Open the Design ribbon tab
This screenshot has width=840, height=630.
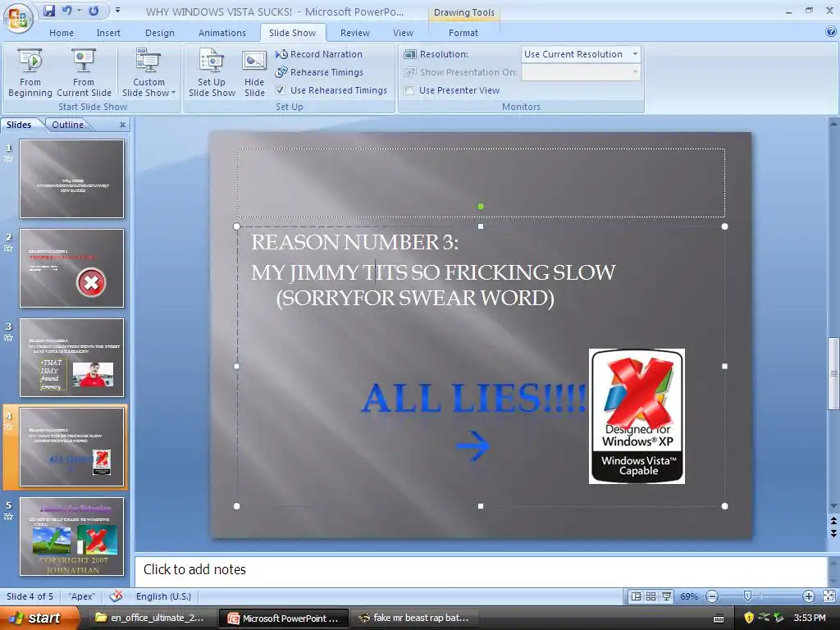(160, 33)
